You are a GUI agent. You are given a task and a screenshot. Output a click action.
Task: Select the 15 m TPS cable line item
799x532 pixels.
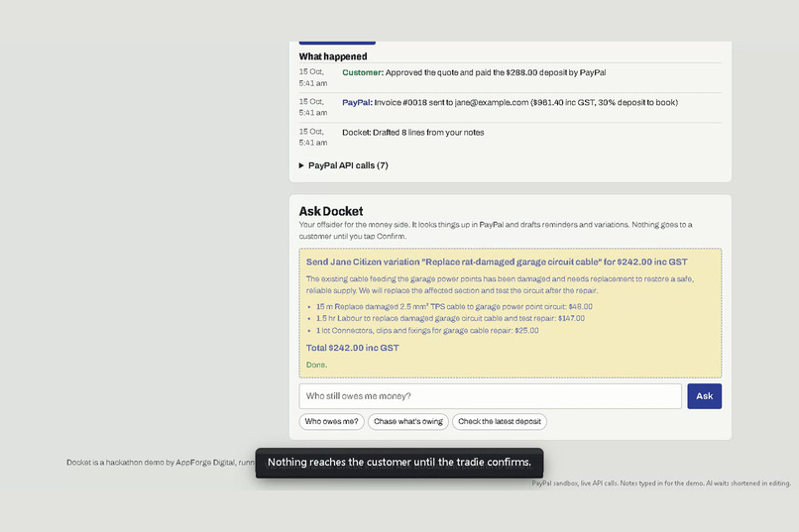point(454,306)
